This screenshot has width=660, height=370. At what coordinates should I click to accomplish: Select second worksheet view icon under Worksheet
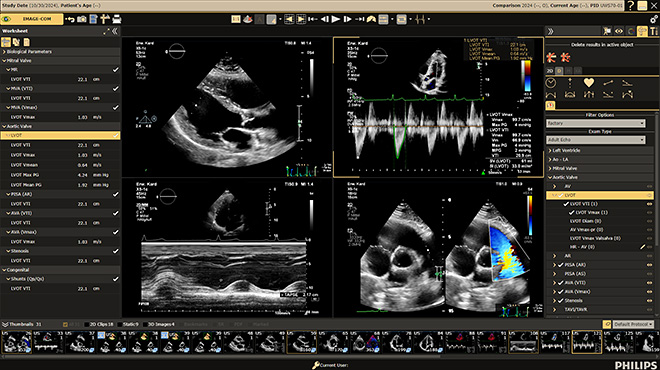pos(16,42)
